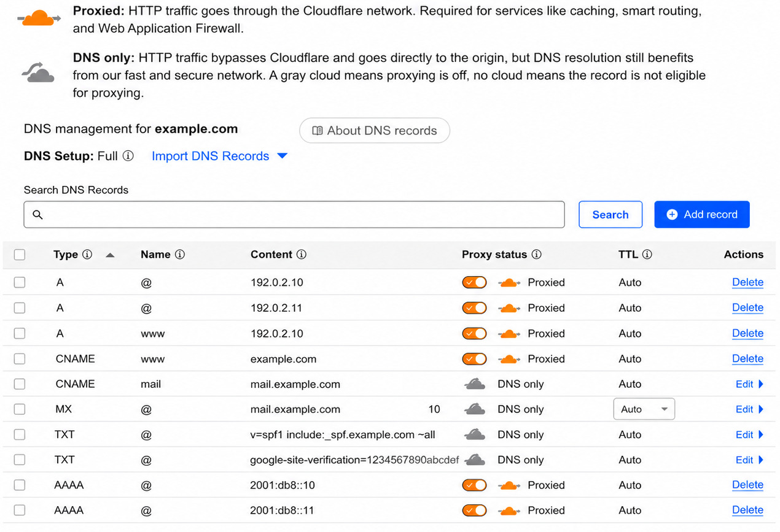Click the info icon next to Type header

click(x=87, y=255)
